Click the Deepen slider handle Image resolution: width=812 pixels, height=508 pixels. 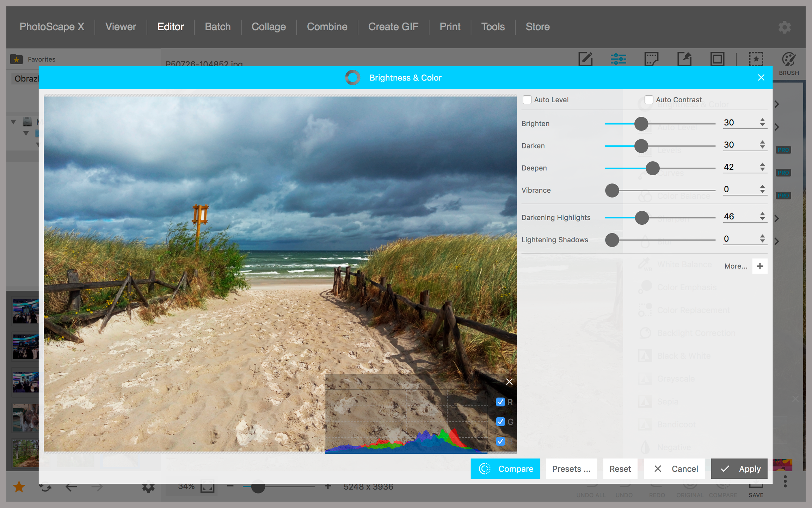point(653,168)
